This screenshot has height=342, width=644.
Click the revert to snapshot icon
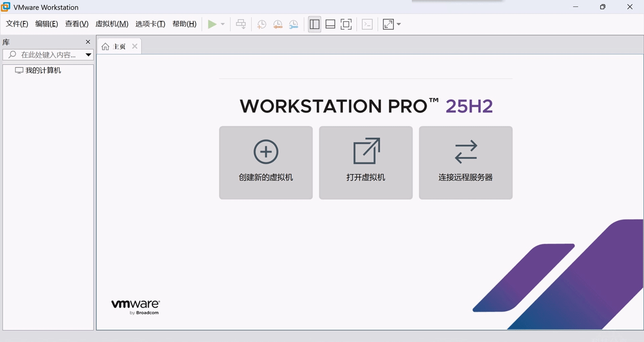(x=277, y=24)
